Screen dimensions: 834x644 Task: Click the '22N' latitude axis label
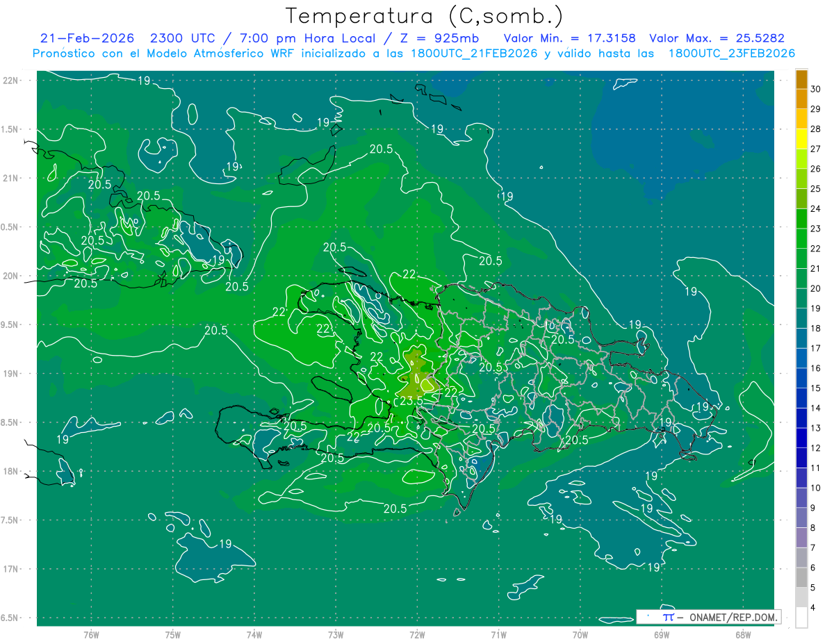tap(10, 80)
